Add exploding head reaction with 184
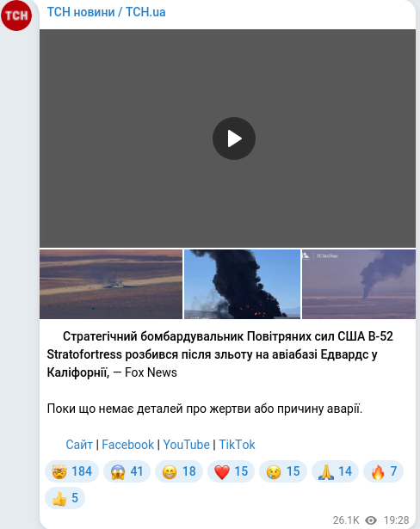The height and width of the screenshot is (529, 420). 71,471
